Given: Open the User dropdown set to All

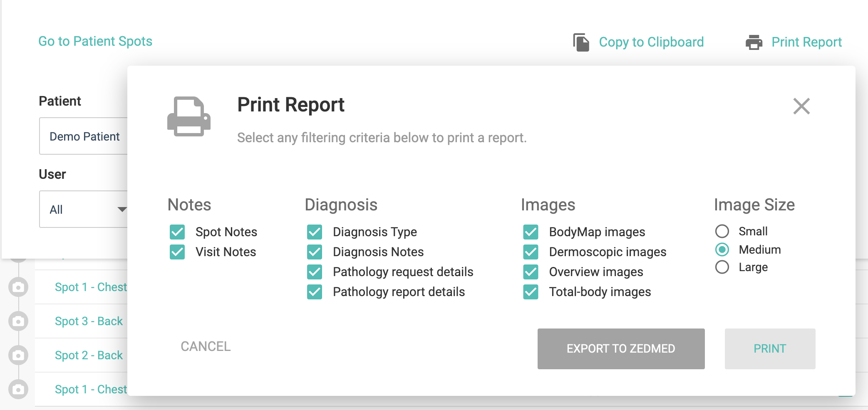Looking at the screenshot, I should point(83,209).
